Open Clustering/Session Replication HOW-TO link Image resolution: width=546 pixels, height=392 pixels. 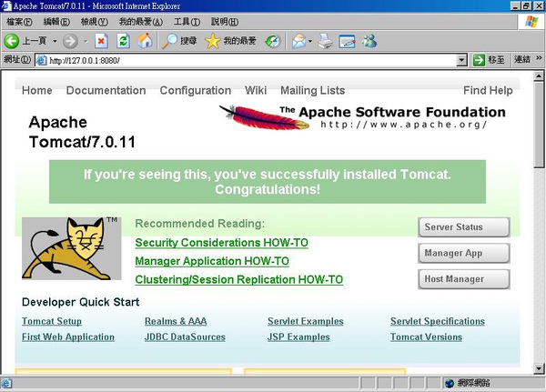point(238,279)
